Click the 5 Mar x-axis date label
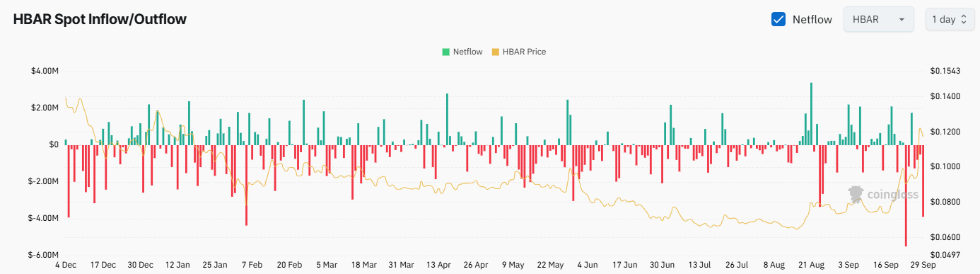 click(x=327, y=265)
